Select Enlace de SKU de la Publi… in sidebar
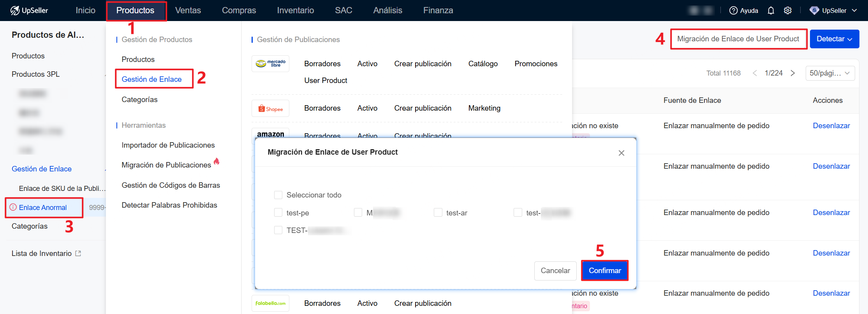This screenshot has width=868, height=314. (62, 188)
